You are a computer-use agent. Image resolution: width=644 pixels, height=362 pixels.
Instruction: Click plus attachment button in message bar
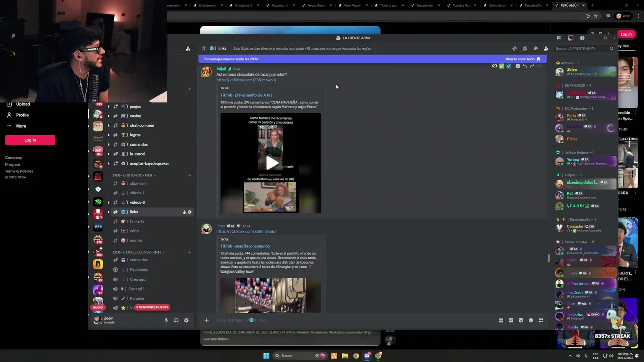click(206, 320)
